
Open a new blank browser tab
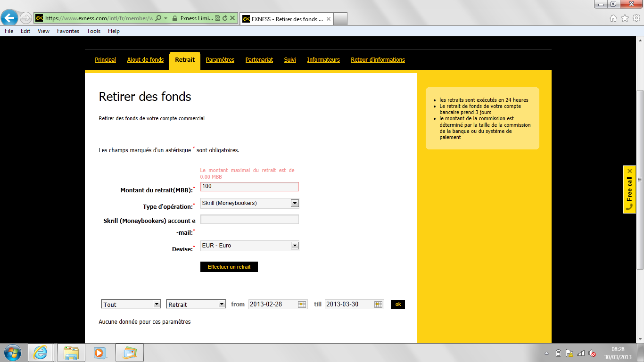point(340,19)
